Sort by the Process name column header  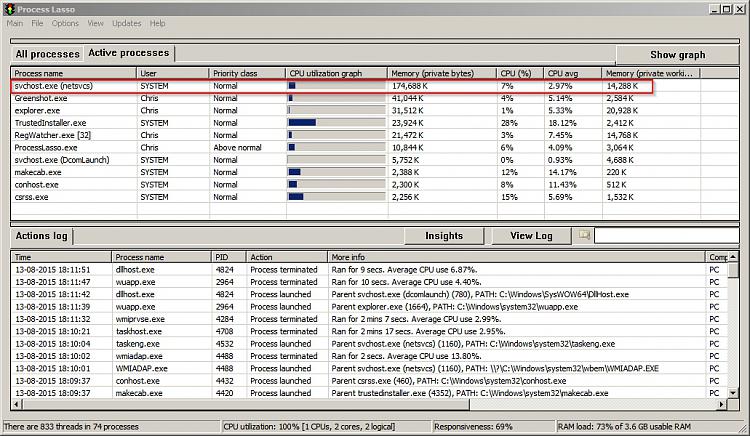pos(74,73)
